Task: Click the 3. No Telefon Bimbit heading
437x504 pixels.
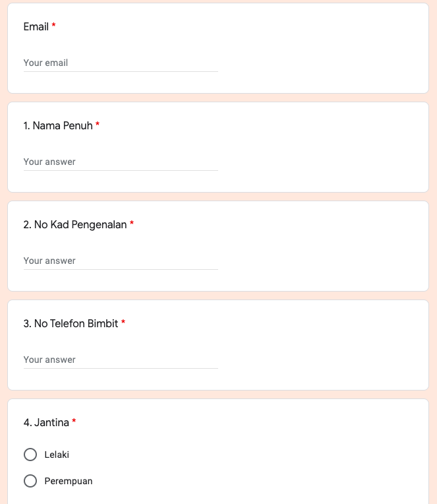Action: click(71, 323)
